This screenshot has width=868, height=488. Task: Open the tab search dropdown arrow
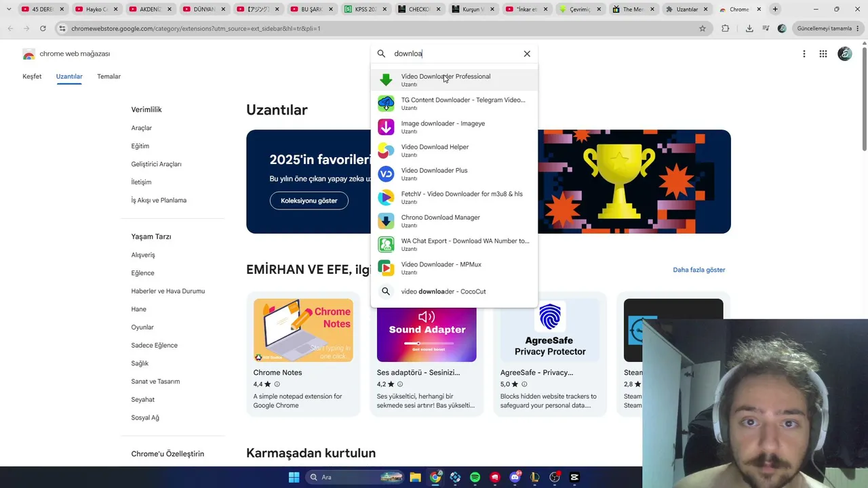(x=9, y=9)
